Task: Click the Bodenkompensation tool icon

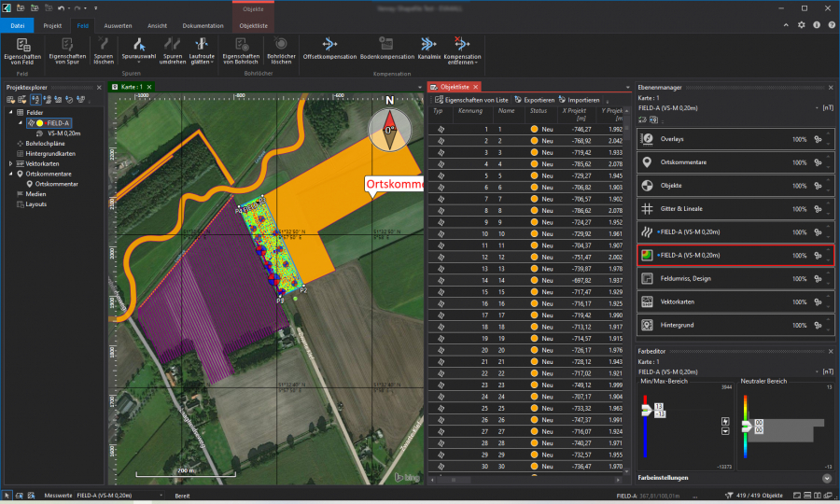Action: 386,44
